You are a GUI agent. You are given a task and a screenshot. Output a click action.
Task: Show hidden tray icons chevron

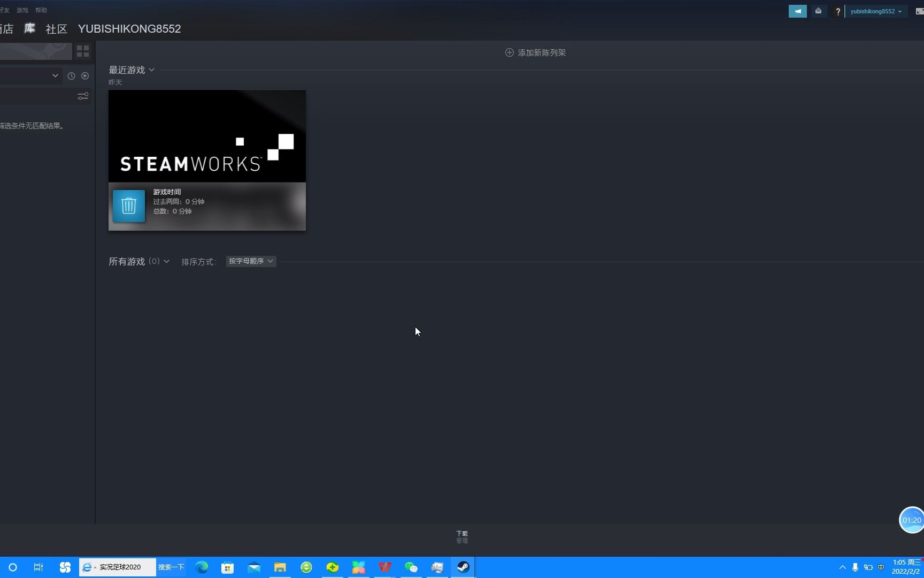(x=843, y=567)
